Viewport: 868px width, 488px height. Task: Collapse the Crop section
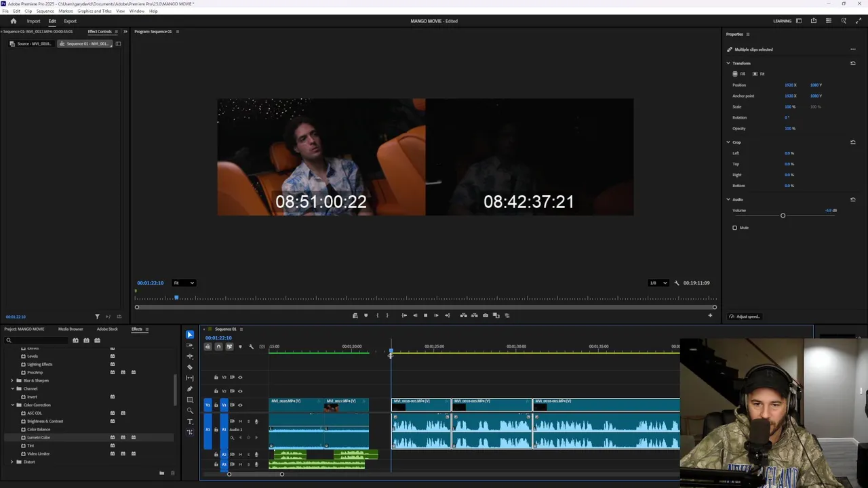728,142
